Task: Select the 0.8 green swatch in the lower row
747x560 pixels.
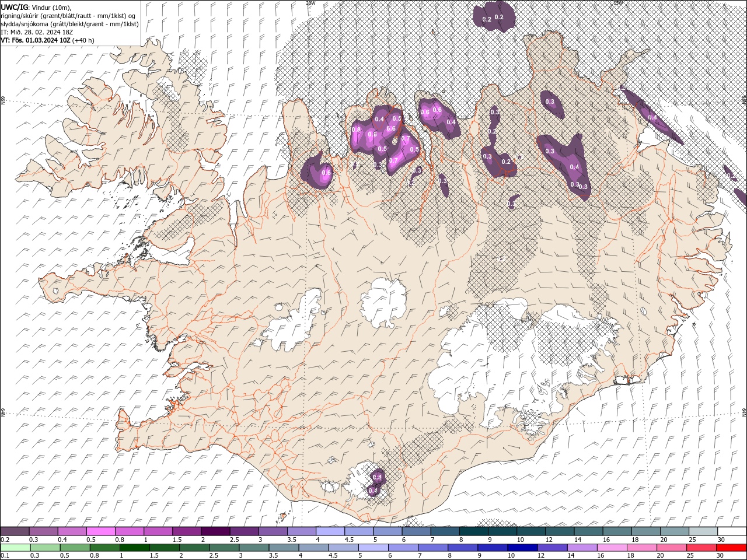Action: [105, 548]
